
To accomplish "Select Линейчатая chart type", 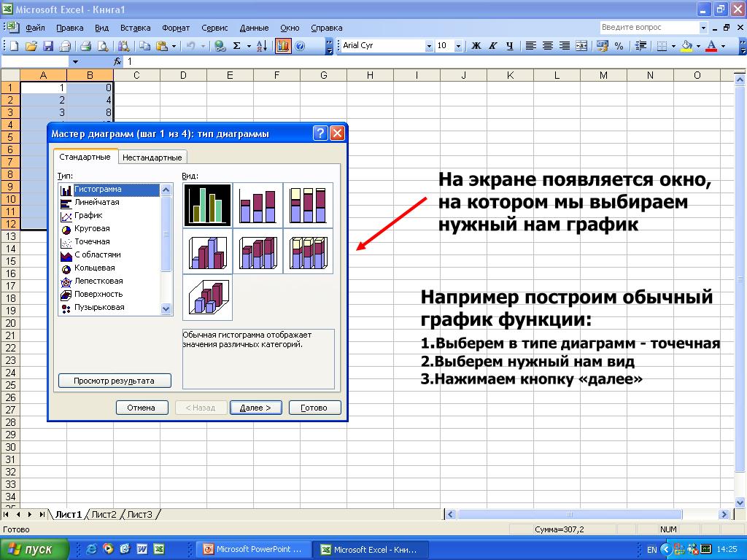I will click(x=97, y=203).
